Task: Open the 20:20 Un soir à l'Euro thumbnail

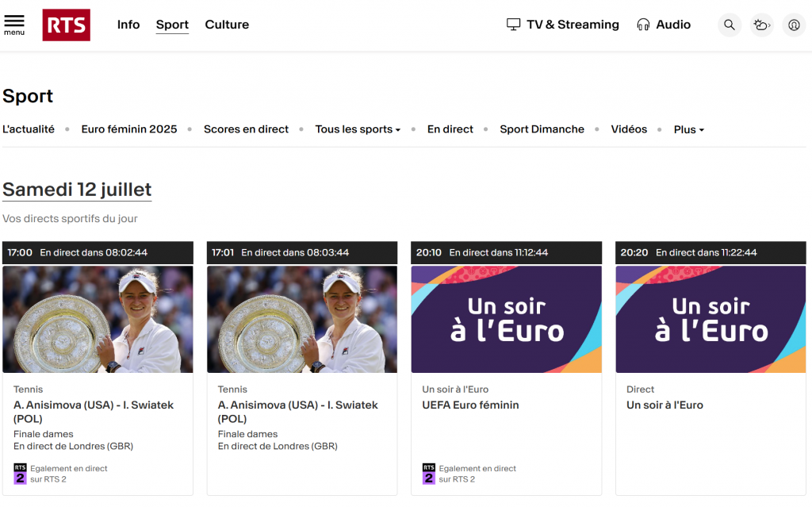Action: point(710,319)
